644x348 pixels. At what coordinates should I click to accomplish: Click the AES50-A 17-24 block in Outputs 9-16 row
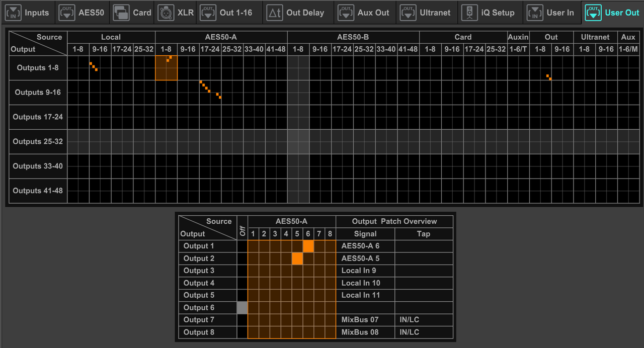click(210, 93)
